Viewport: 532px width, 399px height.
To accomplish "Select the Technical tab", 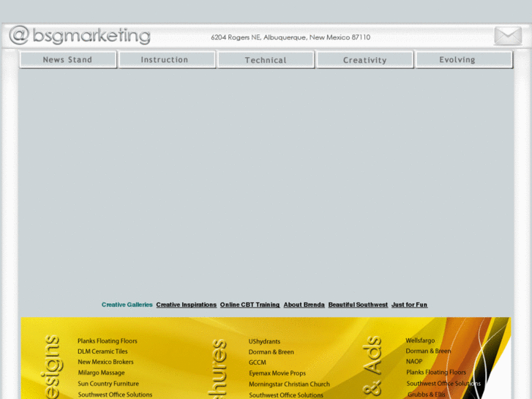I will click(x=266, y=60).
